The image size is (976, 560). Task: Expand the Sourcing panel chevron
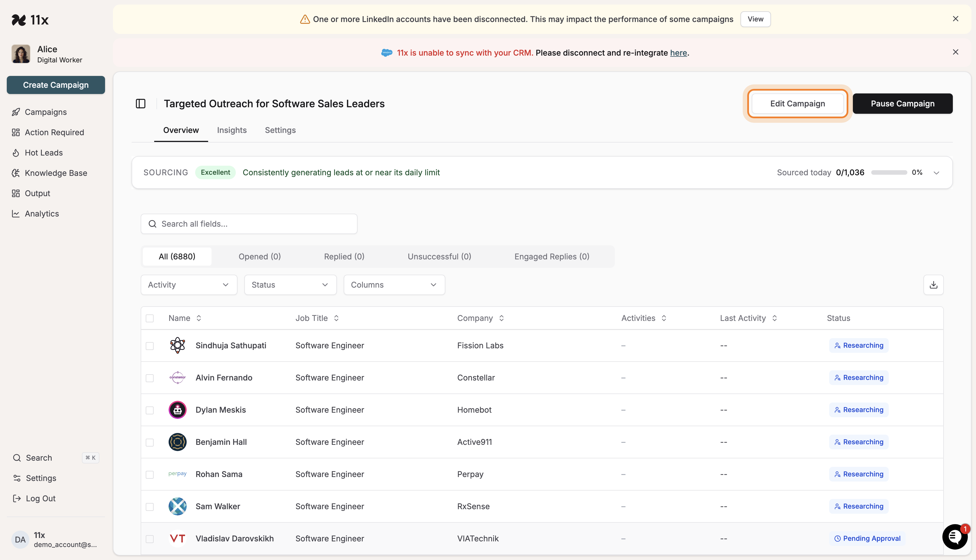[x=936, y=173]
